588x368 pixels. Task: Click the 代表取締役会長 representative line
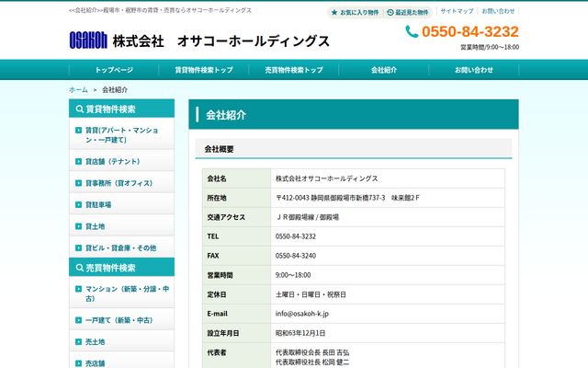point(312,352)
